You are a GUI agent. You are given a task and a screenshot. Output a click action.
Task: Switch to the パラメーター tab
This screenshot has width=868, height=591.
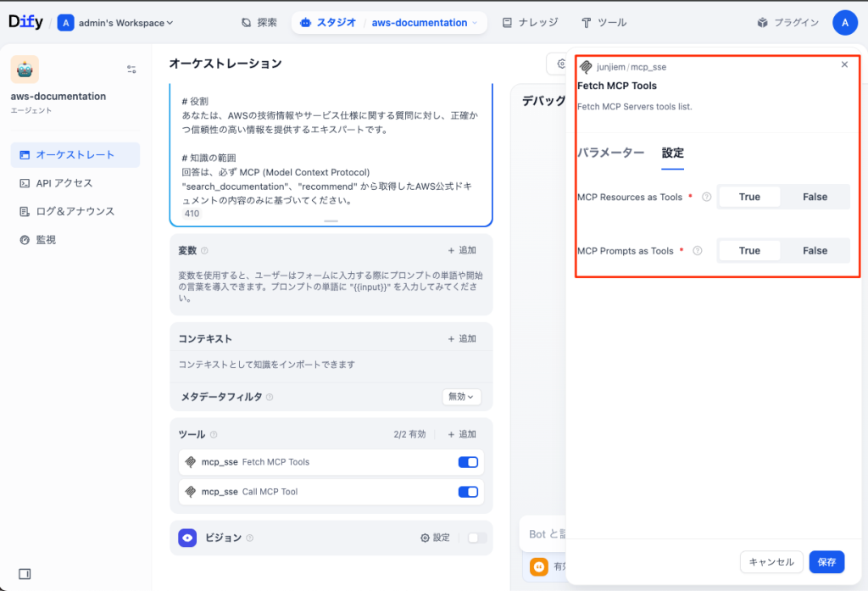click(x=610, y=153)
